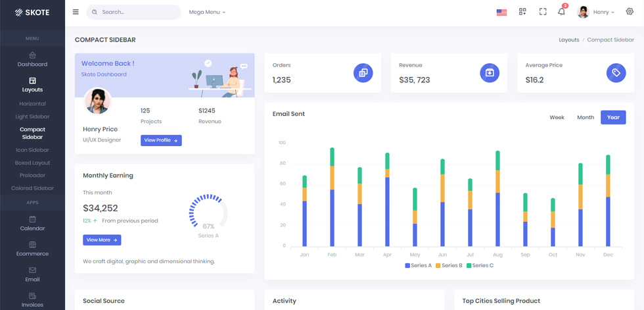Click the View Profile button
644x310 pixels.
(161, 141)
